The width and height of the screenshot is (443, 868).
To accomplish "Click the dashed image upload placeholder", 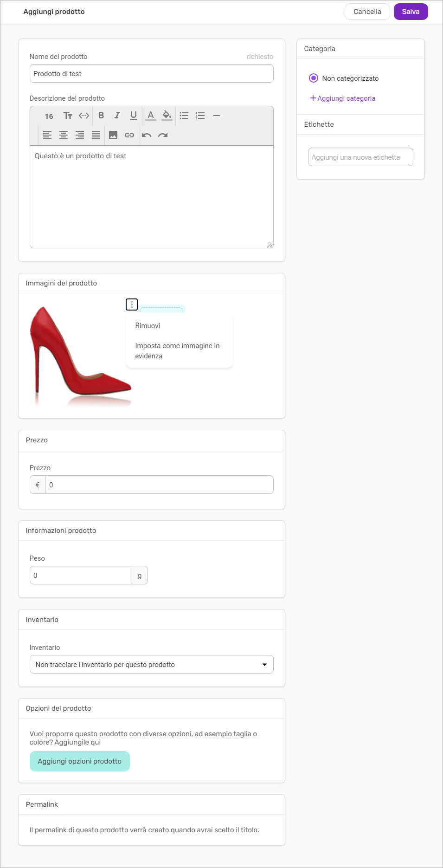I will tap(162, 309).
